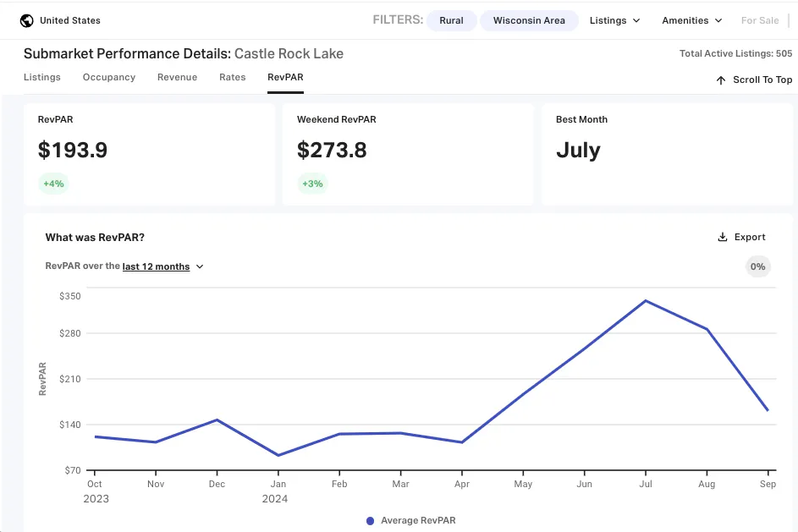Expand the Listings filter dropdown
798x532 pixels.
coord(614,21)
